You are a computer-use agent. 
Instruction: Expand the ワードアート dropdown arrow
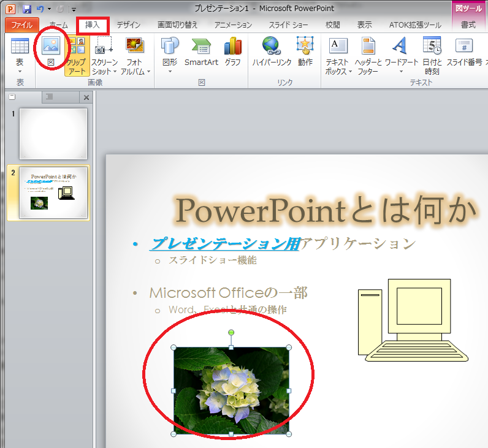point(401,72)
